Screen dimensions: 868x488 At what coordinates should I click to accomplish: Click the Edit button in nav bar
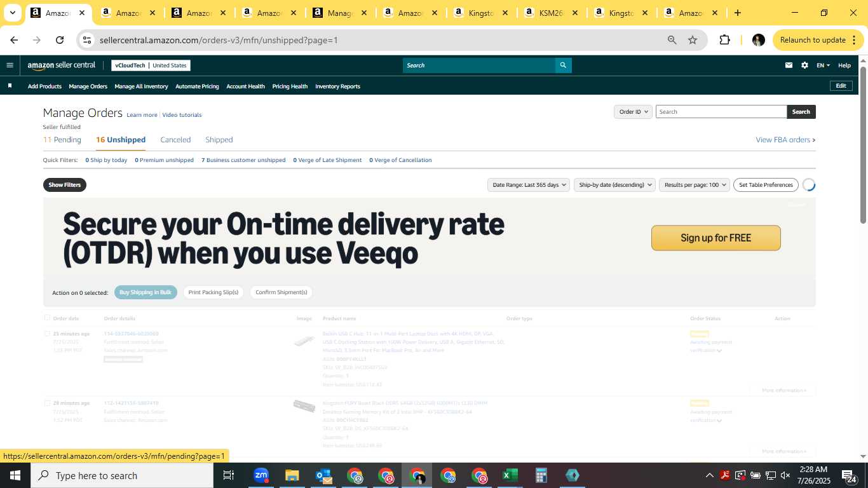point(841,86)
